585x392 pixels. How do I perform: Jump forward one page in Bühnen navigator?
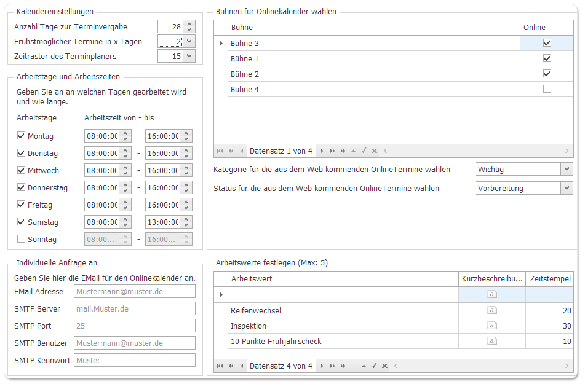(332, 151)
